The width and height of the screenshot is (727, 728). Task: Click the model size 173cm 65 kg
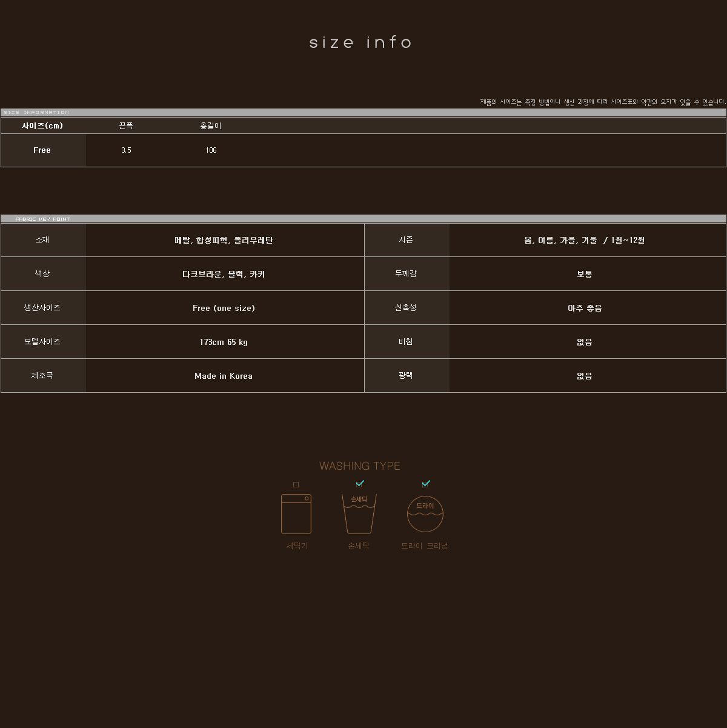tap(224, 342)
